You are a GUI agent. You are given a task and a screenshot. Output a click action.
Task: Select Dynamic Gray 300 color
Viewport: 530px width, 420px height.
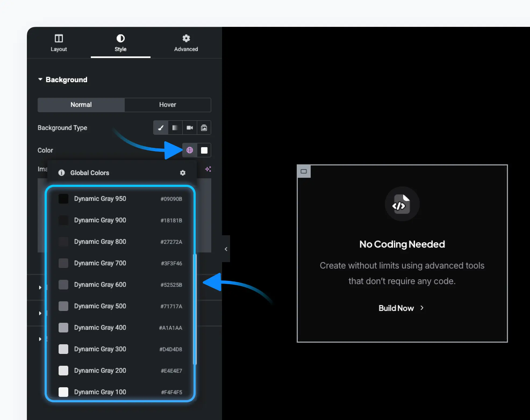point(120,349)
